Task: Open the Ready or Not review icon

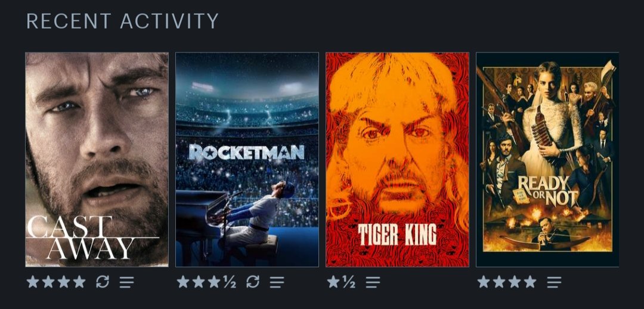Action: (555, 282)
